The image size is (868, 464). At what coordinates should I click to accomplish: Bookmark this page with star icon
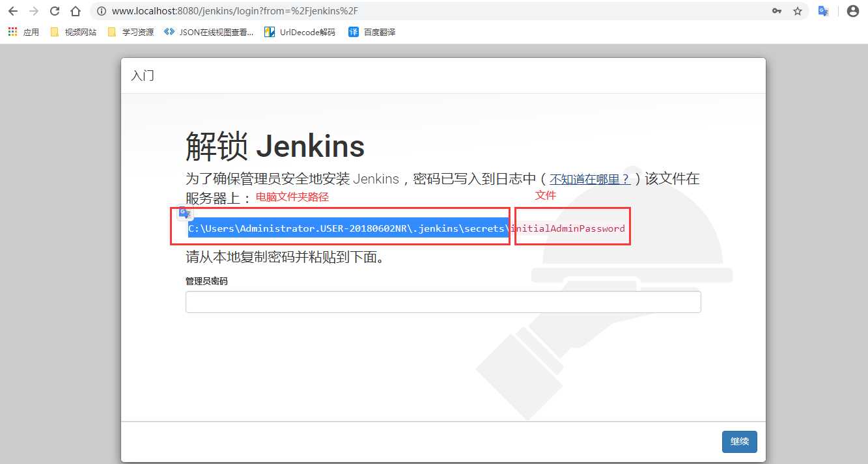798,11
